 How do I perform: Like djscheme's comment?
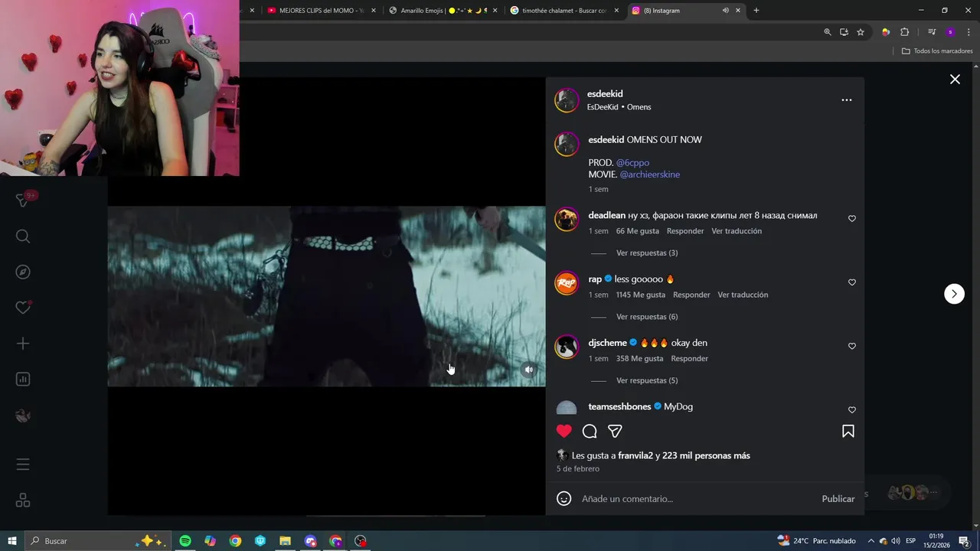[852, 346]
